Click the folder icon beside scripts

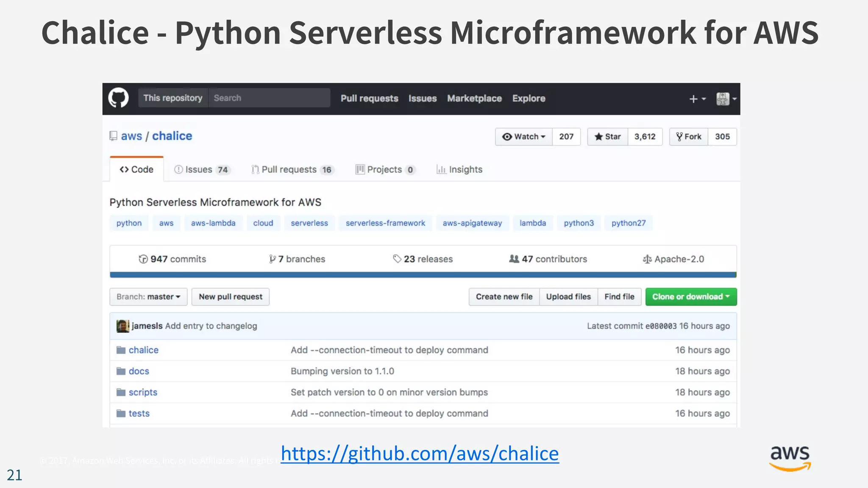click(x=121, y=392)
